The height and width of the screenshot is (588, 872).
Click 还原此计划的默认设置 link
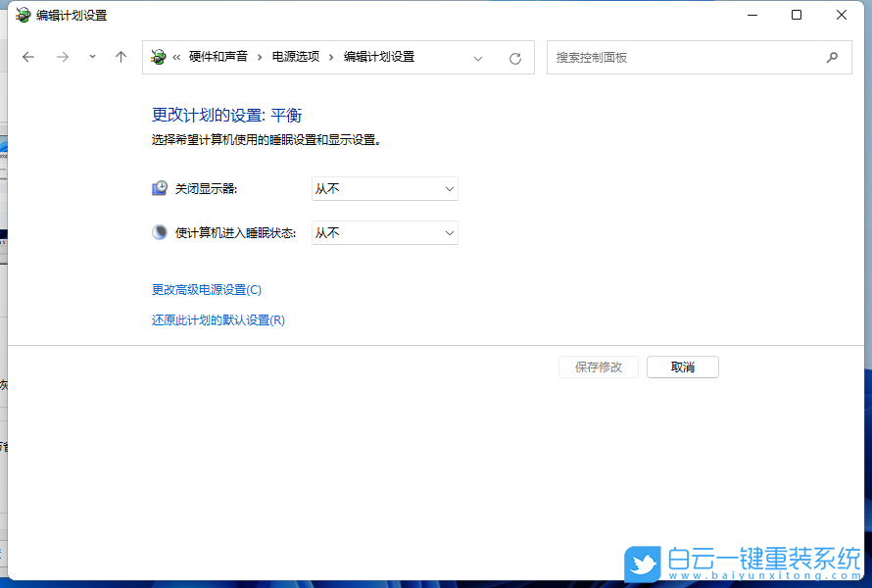pos(216,319)
